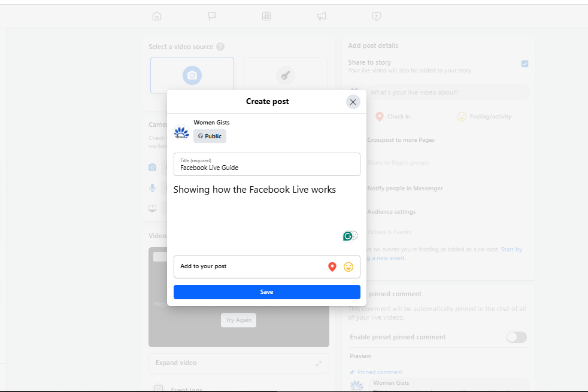Click the Add to your post label
This screenshot has height=392, width=588.
point(203,266)
